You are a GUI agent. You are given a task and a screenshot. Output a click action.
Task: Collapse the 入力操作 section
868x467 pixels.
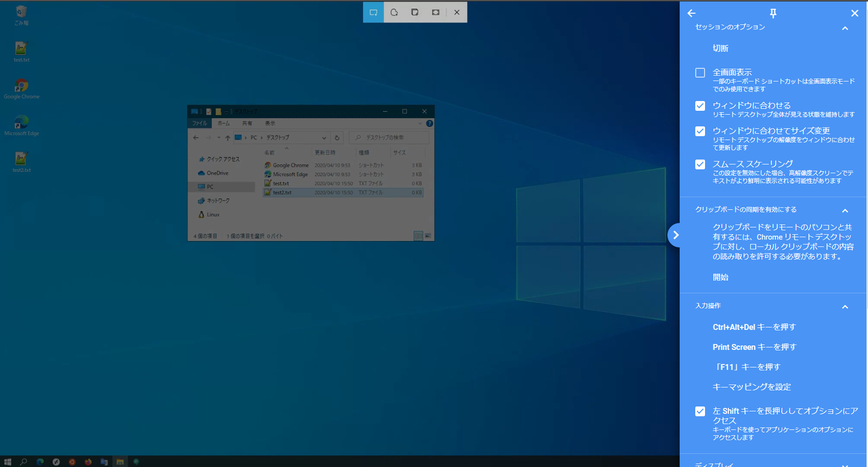tap(845, 307)
